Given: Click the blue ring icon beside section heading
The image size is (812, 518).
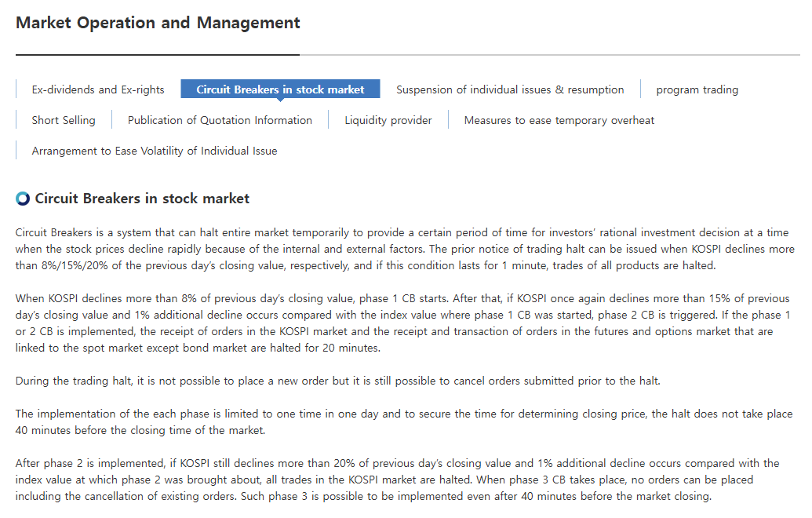Looking at the screenshot, I should [23, 199].
